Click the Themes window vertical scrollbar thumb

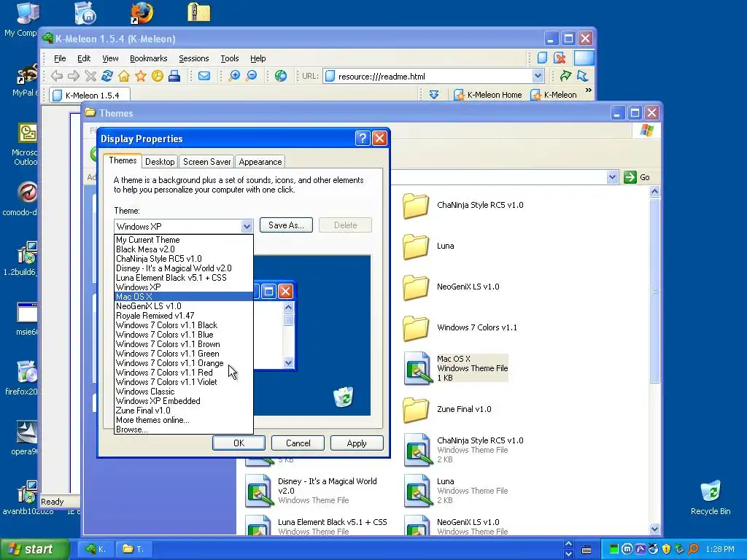tap(654, 290)
